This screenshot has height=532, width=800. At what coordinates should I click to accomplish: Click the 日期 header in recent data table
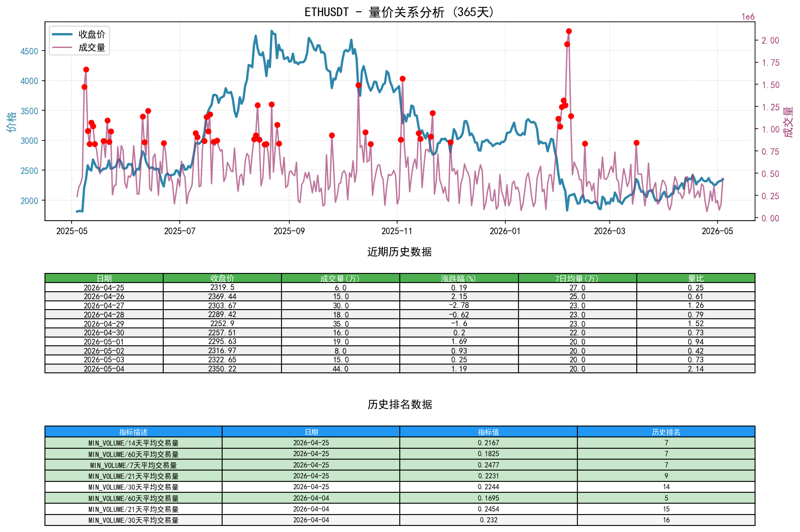104,278
